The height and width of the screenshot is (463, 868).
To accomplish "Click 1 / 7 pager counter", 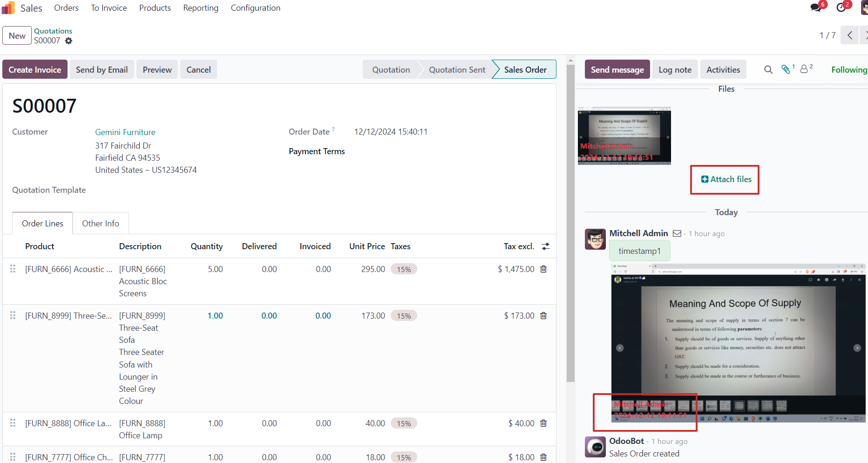I will (827, 35).
